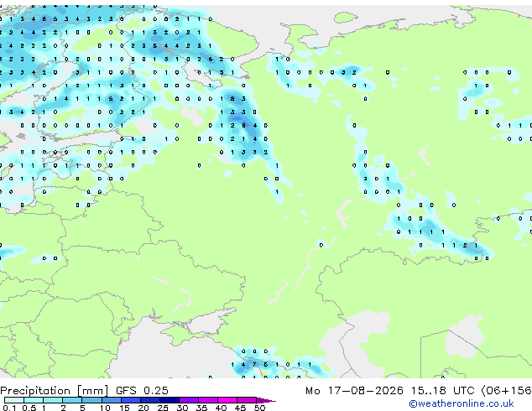The image size is (532, 411).
Task: Pick the 40–45 mm magenta swatch
Action: coord(227,400)
